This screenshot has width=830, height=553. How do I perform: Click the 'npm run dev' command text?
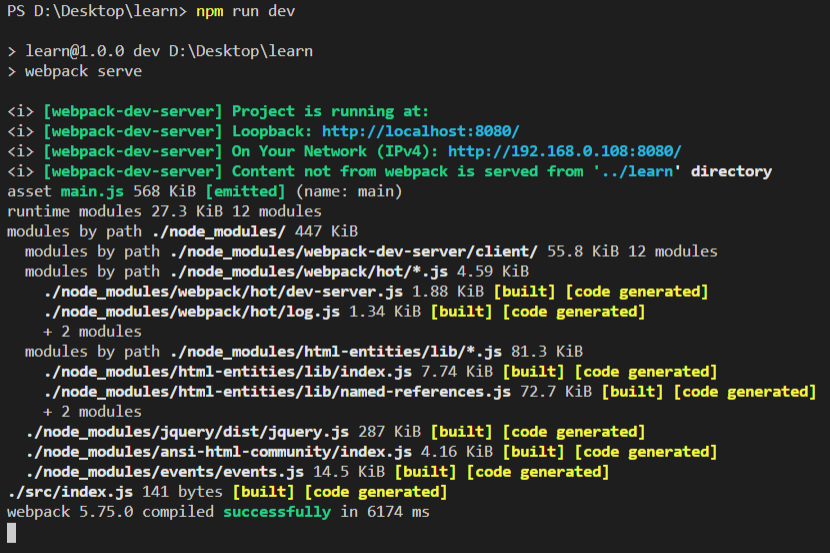[x=246, y=11]
